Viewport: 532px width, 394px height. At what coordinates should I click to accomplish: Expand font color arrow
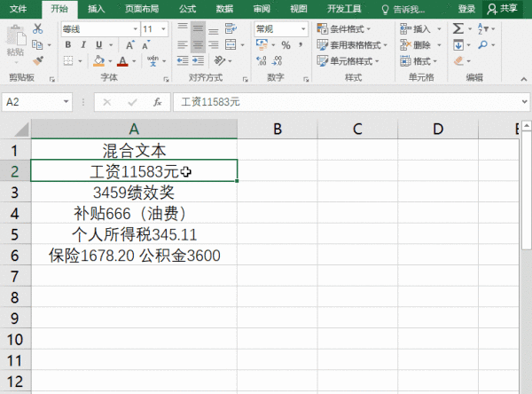click(134, 61)
